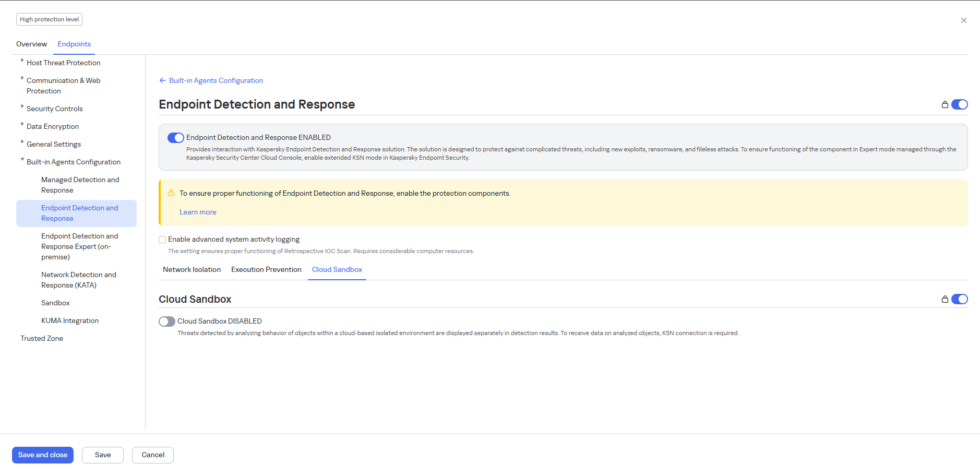Open the Learn more link

click(198, 212)
